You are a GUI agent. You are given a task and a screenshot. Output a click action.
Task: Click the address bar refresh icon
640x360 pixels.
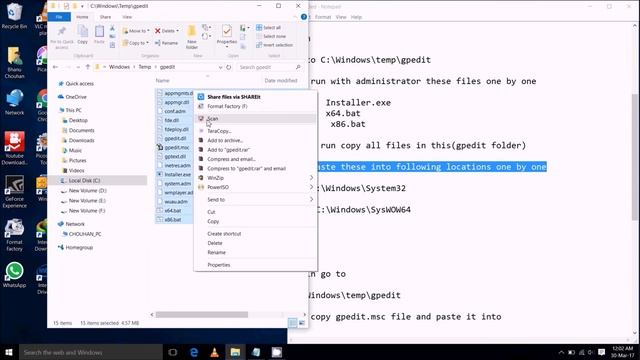(x=229, y=67)
